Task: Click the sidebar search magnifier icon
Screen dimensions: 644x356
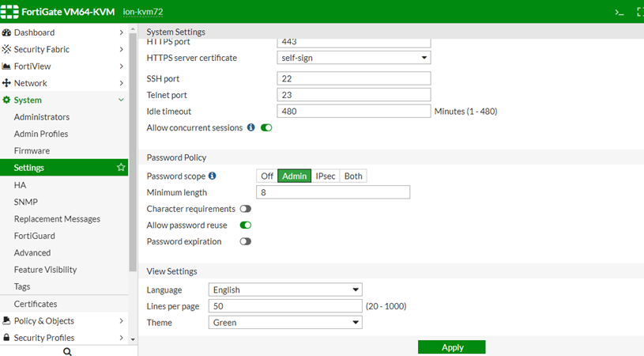Action: 67,351
